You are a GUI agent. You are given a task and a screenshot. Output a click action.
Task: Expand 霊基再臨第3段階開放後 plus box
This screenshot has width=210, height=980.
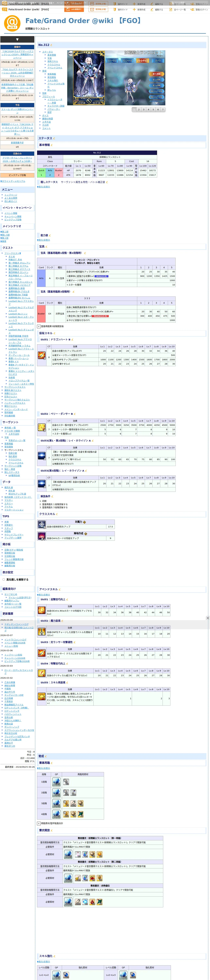[38, 326]
